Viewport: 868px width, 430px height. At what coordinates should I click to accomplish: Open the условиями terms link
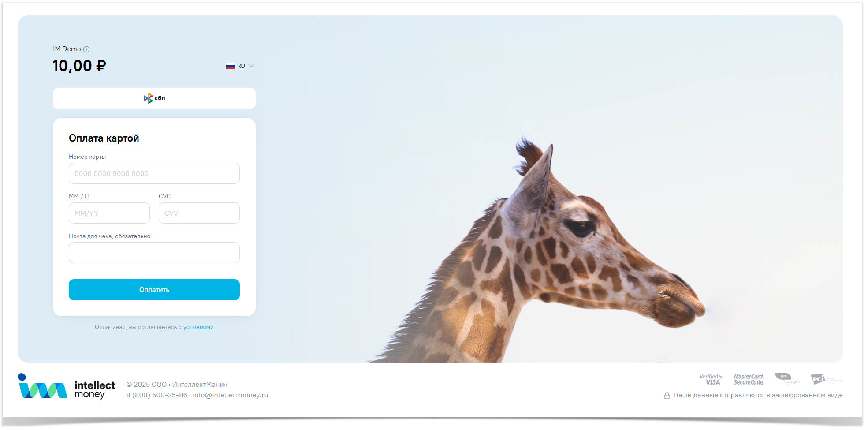tap(198, 327)
